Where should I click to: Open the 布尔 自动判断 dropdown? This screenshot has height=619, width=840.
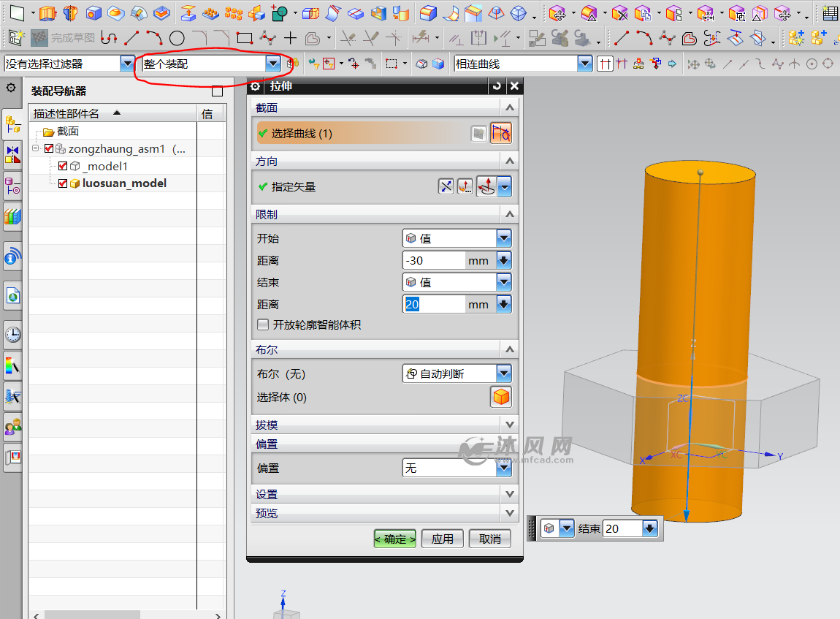click(x=503, y=373)
